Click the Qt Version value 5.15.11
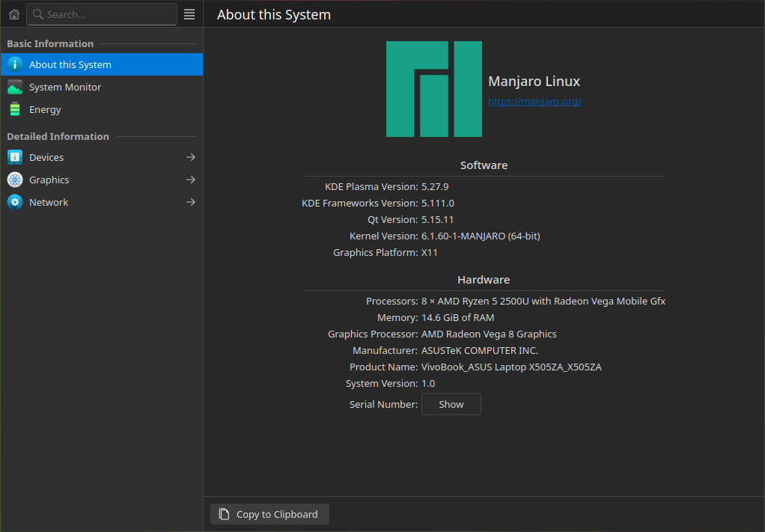Screen dimensions: 765x532 (x=437, y=220)
